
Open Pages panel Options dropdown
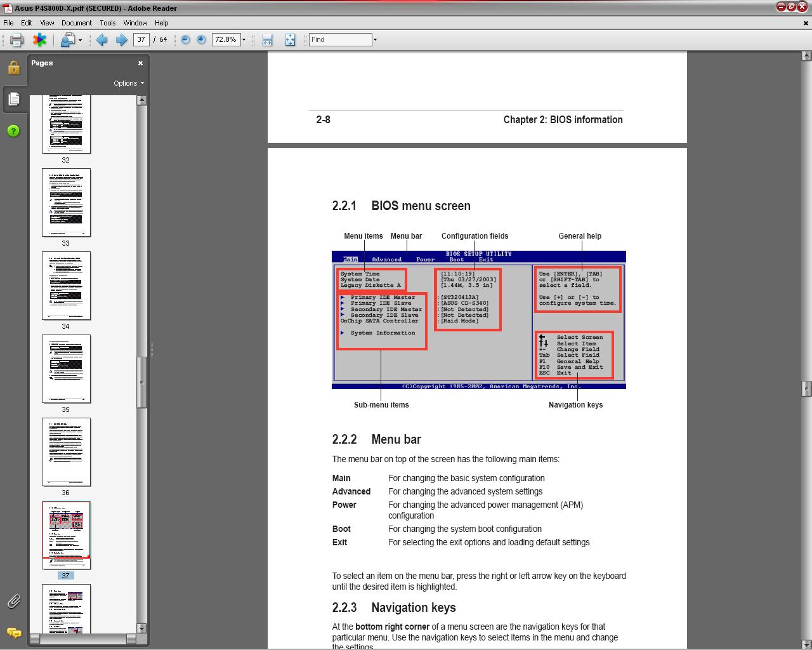pos(129,83)
